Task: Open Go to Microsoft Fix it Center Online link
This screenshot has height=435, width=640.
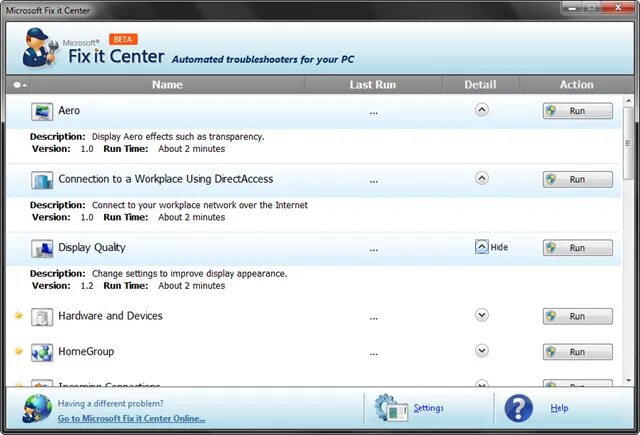Action: [131, 419]
